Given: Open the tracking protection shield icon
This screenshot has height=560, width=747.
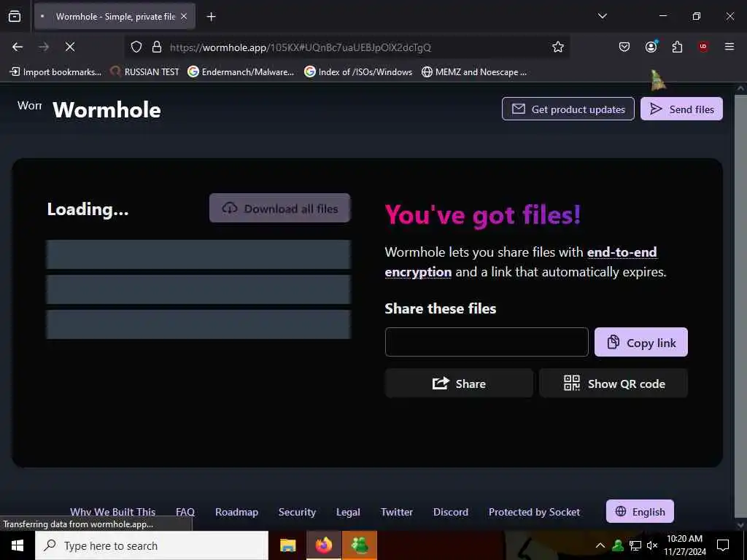Looking at the screenshot, I should [x=136, y=47].
